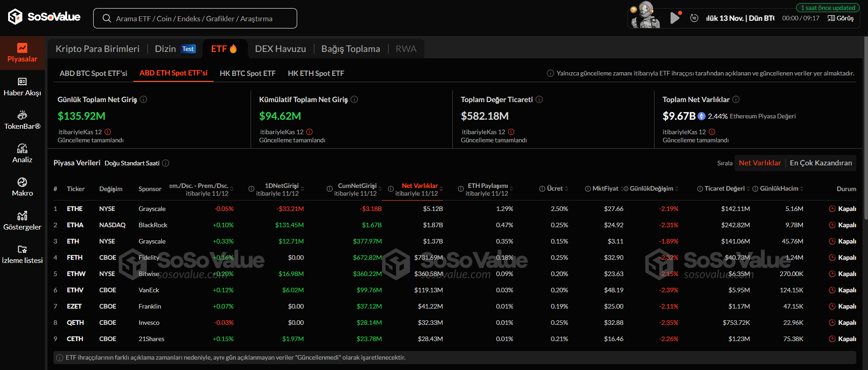The height and width of the screenshot is (370, 868).
Task: Open the ETHA ticker row
Action: (x=455, y=225)
